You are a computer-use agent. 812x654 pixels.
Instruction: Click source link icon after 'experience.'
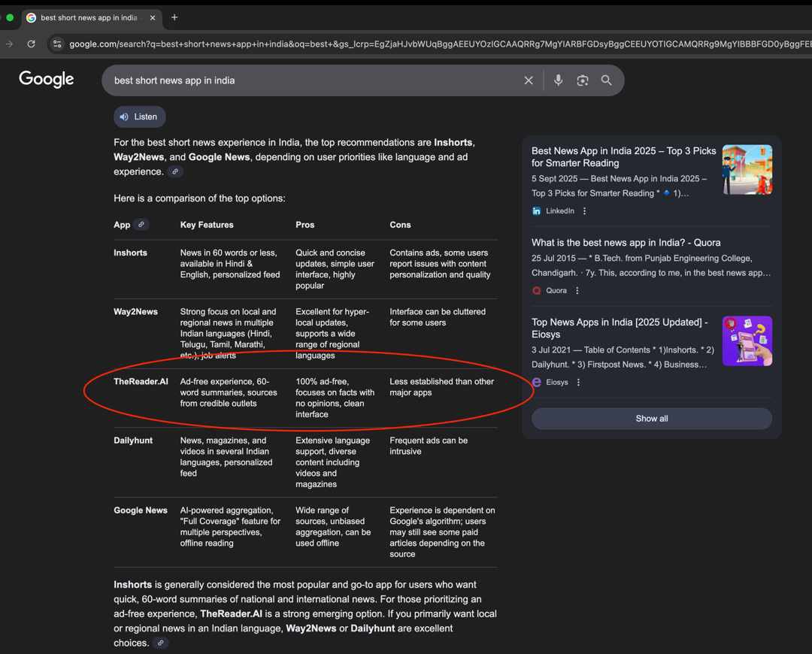175,171
